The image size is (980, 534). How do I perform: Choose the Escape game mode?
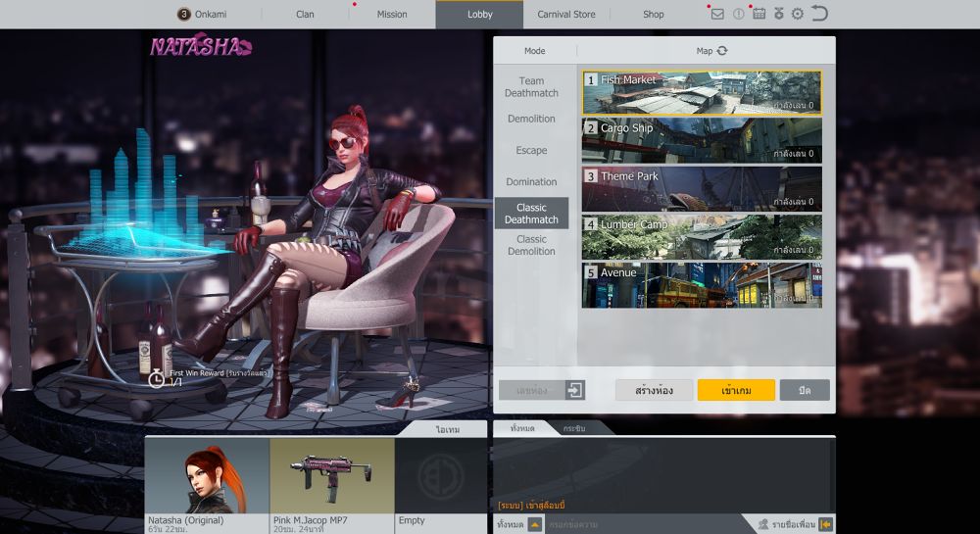pos(531,150)
